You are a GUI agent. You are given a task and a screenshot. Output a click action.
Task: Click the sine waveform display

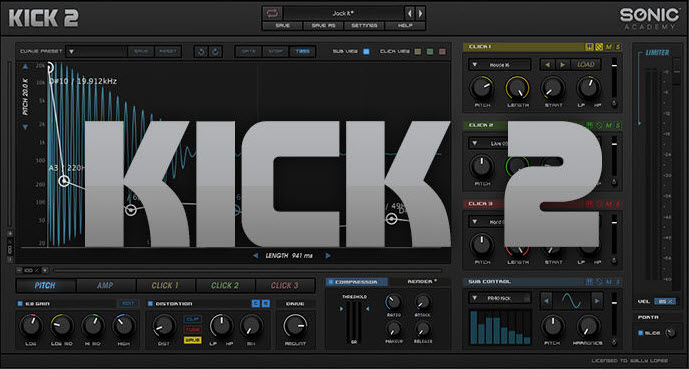click(x=572, y=301)
